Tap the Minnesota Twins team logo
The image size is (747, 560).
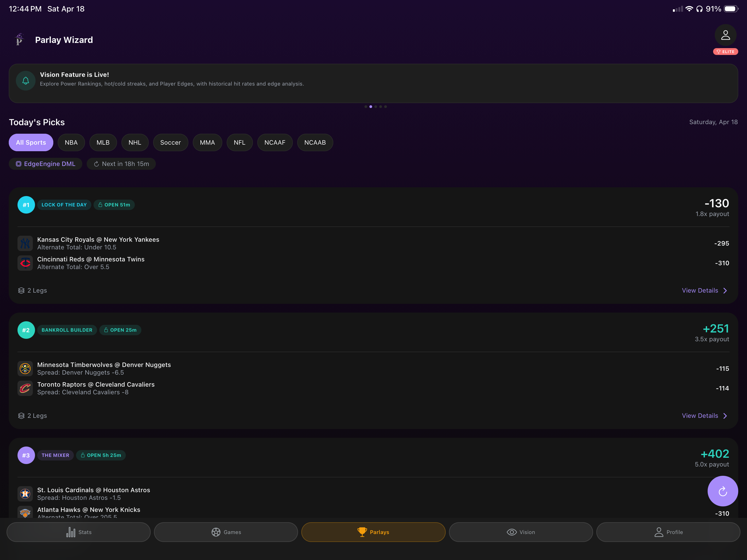[25, 263]
